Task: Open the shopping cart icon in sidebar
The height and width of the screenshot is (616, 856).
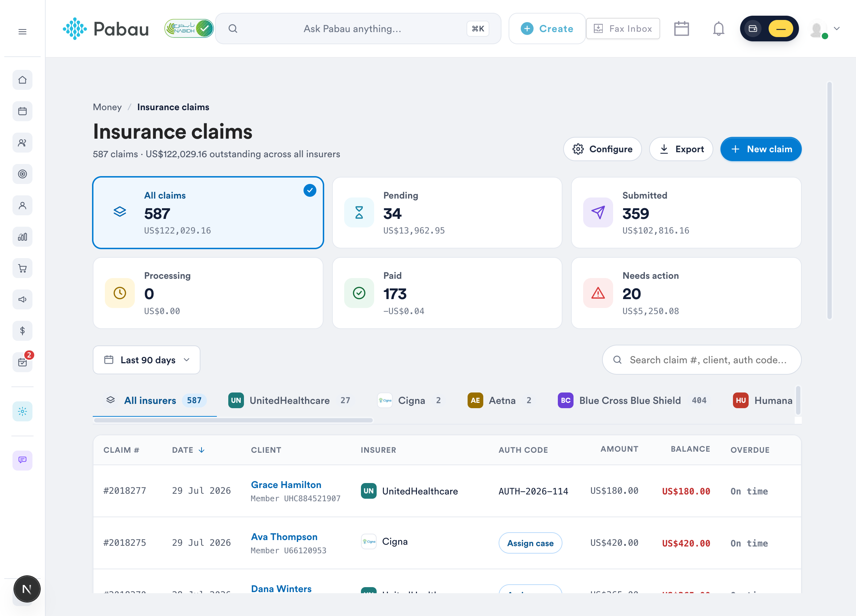Action: pos(22,268)
